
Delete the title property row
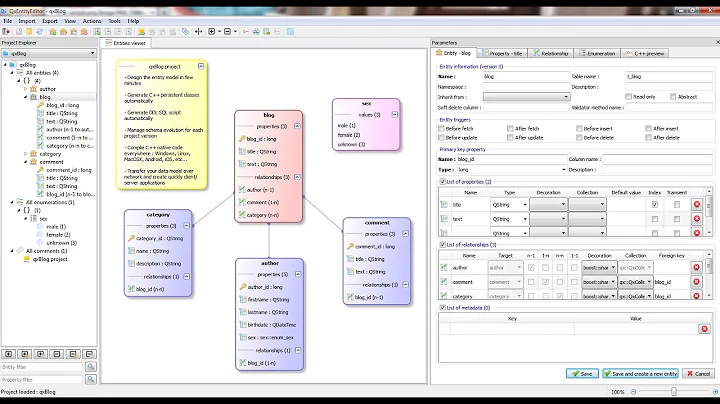coord(697,204)
